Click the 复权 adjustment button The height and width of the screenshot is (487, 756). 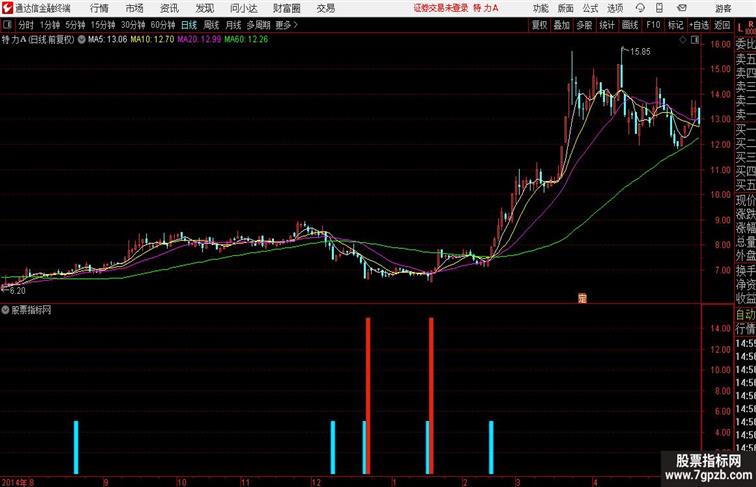[x=540, y=25]
